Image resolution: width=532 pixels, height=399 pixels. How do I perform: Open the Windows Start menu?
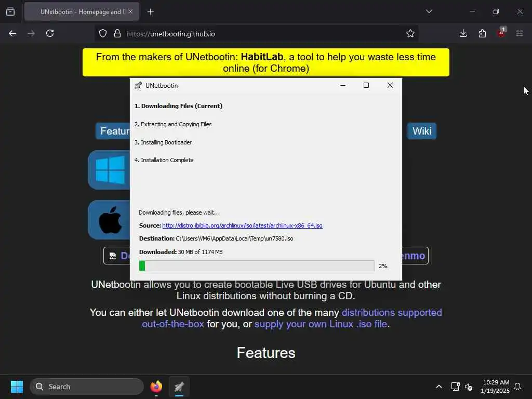point(17,387)
